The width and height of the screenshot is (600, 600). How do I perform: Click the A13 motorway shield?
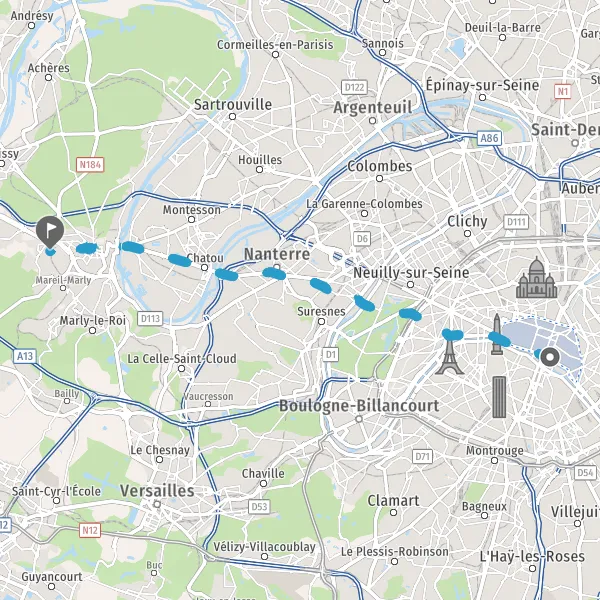pos(25,356)
